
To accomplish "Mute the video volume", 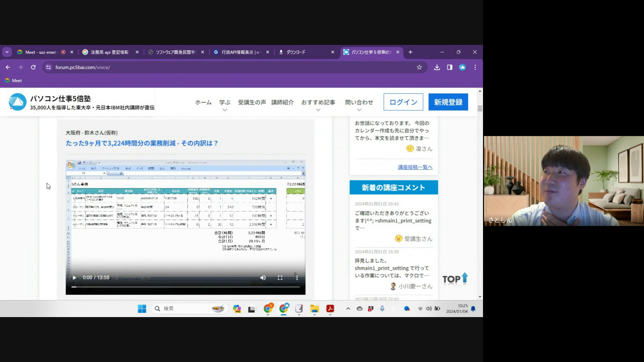I will (x=263, y=278).
